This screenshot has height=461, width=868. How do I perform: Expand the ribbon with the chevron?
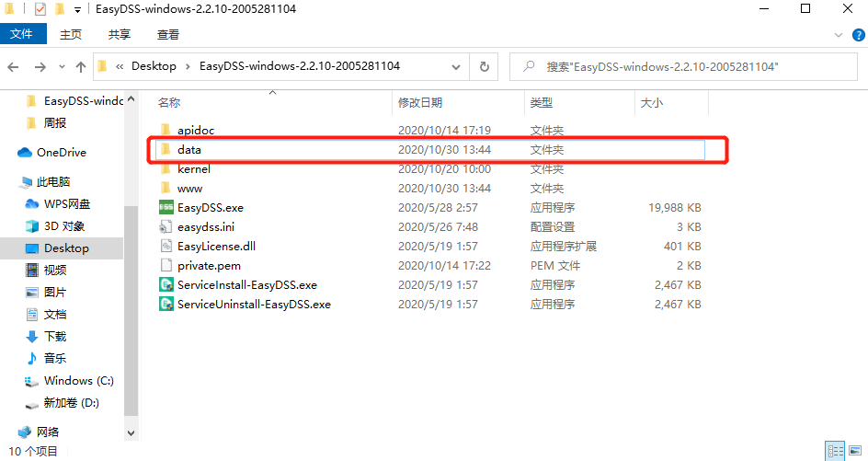coord(838,35)
